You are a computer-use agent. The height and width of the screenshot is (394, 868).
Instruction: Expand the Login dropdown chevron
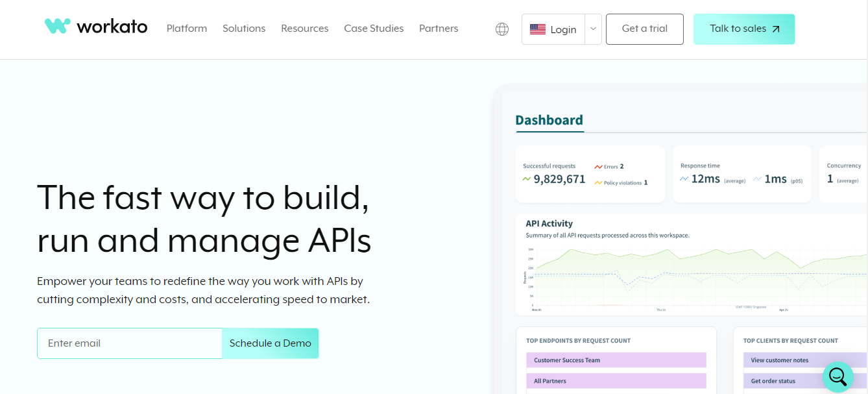point(594,29)
